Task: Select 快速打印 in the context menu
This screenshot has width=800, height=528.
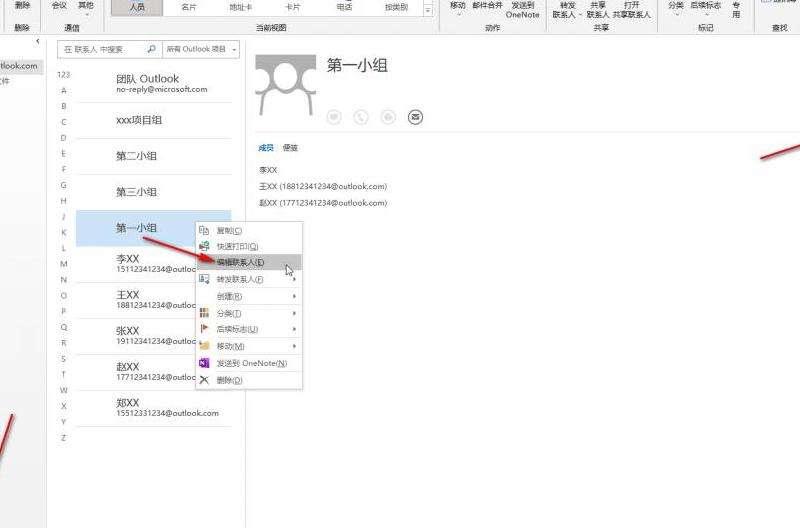Action: click(238, 246)
